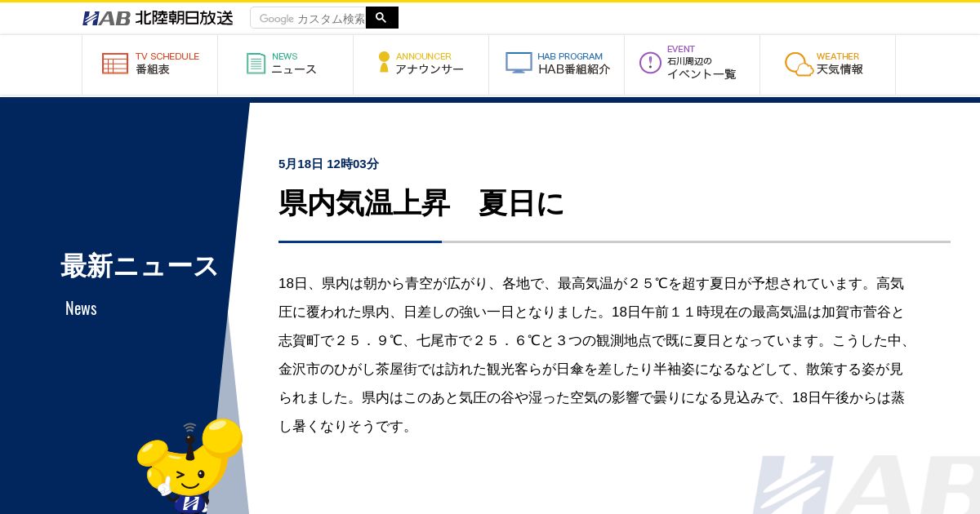Click the News label under 最新ニュース

tap(81, 308)
